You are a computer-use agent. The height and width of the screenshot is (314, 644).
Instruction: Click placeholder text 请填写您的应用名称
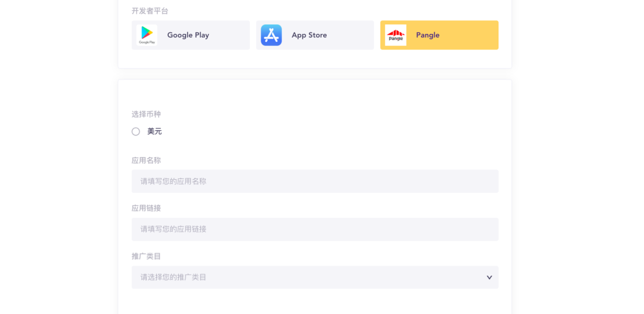coord(174,181)
